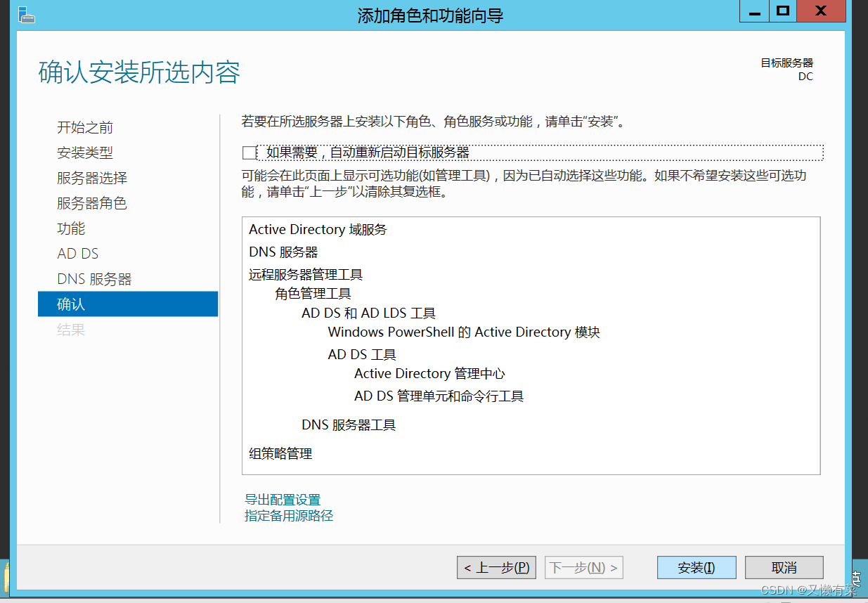Viewport: 868px width, 603px height.
Task: Click the 安装(I) install button
Action: click(697, 568)
